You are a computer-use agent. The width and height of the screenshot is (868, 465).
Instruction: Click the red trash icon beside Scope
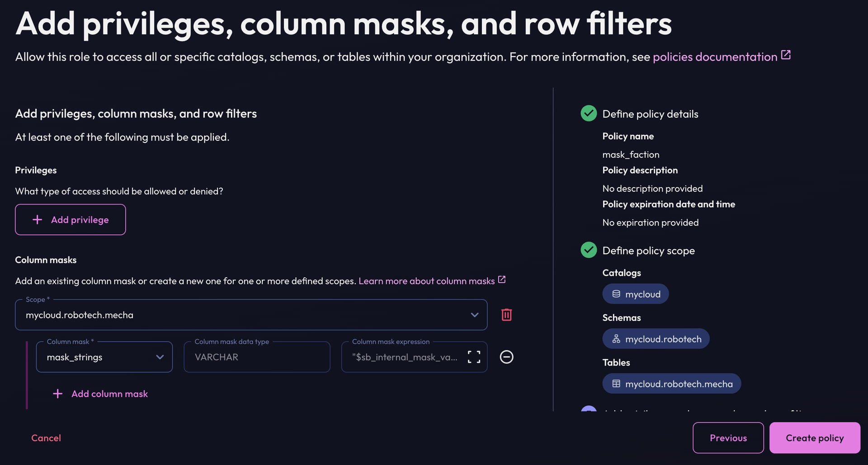(506, 315)
